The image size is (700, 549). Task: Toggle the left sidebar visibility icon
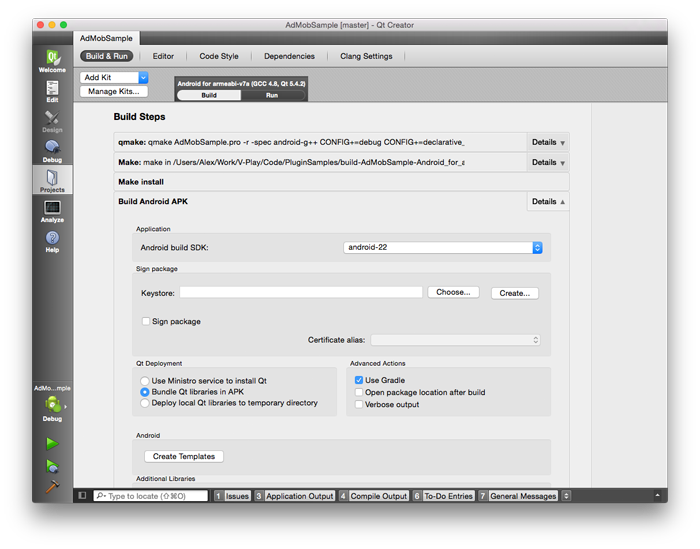[x=82, y=495]
